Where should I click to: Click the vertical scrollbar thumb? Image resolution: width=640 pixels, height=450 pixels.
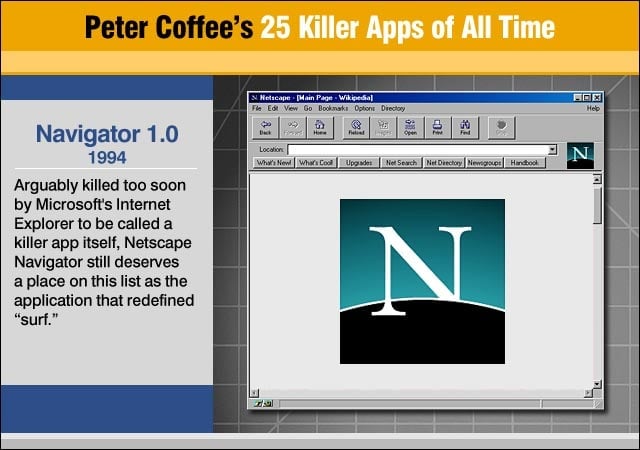pos(597,205)
